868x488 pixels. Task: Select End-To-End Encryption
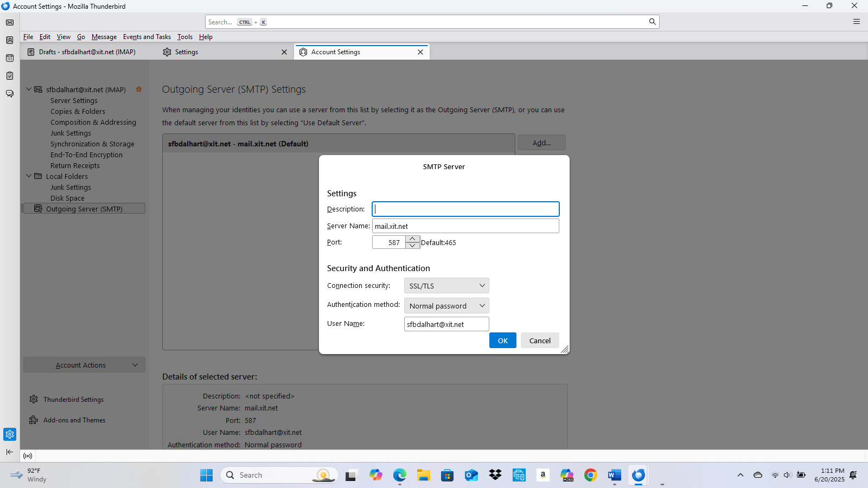pyautogui.click(x=86, y=155)
